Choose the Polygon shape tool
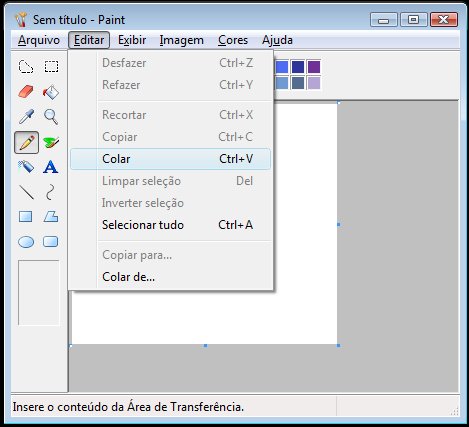The image size is (469, 427). click(51, 217)
